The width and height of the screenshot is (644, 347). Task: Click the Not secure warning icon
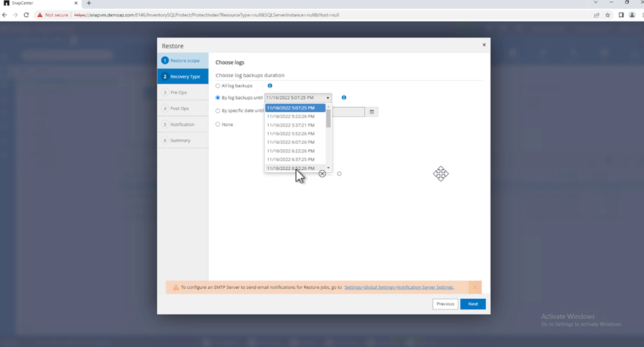(40, 15)
